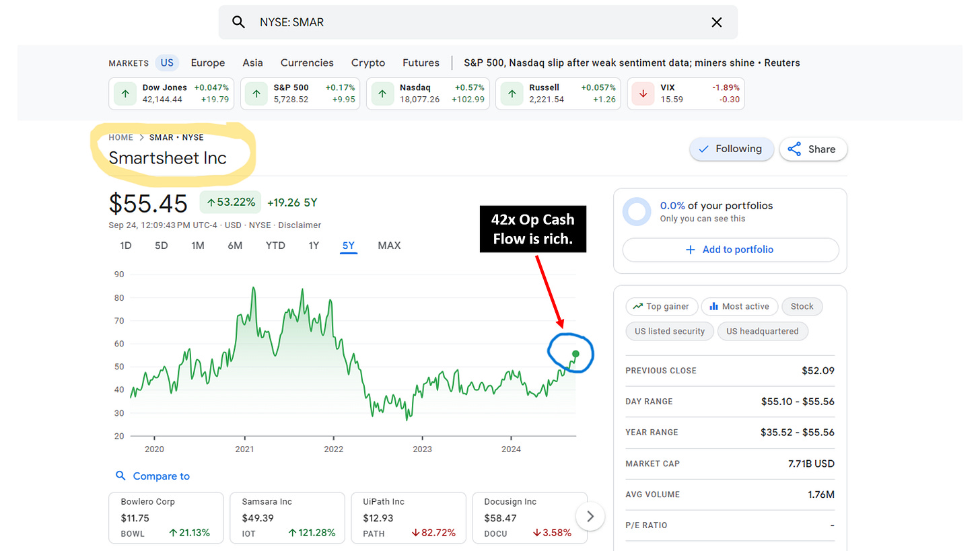This screenshot has height=551, width=980.
Task: Click the Compare to magnifier icon
Action: pyautogui.click(x=121, y=476)
